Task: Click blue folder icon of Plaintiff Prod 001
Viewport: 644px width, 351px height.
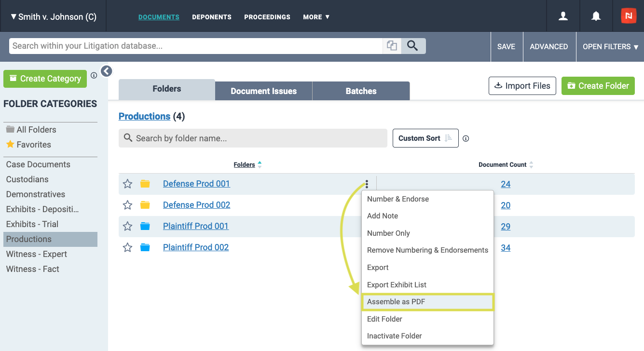Action: click(x=145, y=226)
